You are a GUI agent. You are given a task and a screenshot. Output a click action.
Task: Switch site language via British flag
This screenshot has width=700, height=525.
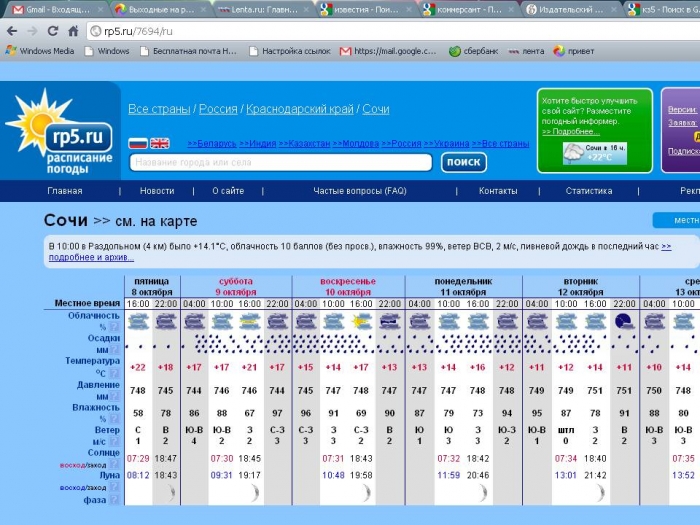160,144
